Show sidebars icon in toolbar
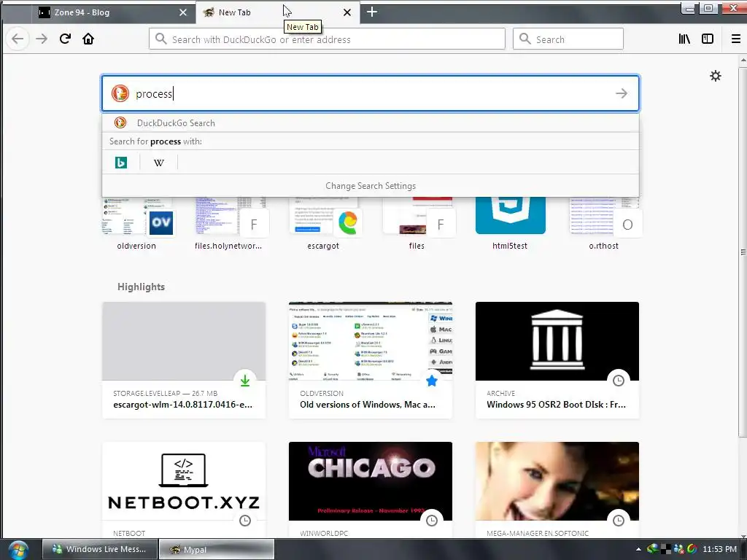 708,39
